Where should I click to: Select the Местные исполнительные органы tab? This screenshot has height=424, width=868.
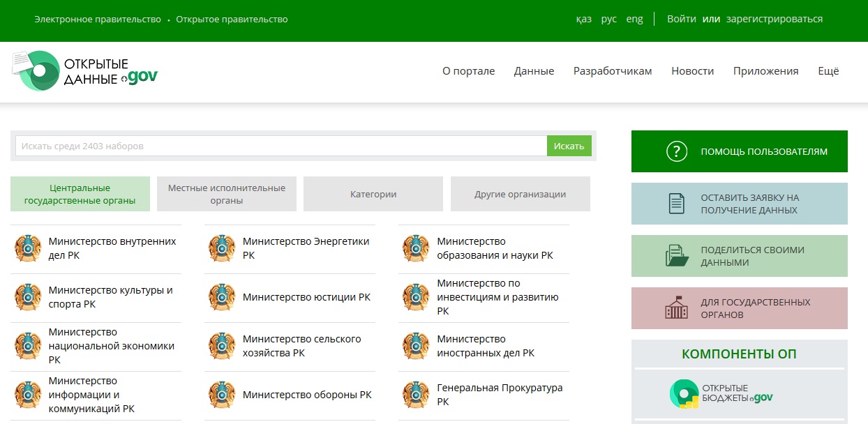click(226, 193)
